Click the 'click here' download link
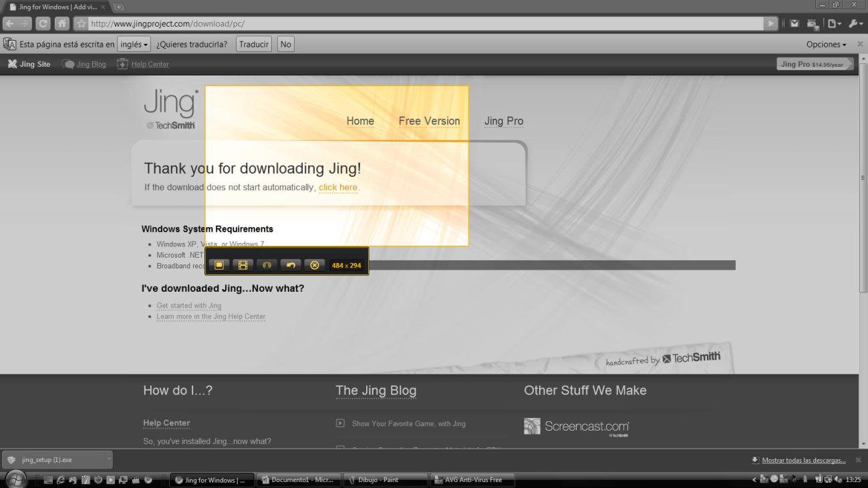Viewport: 868px width, 488px height. tap(339, 188)
